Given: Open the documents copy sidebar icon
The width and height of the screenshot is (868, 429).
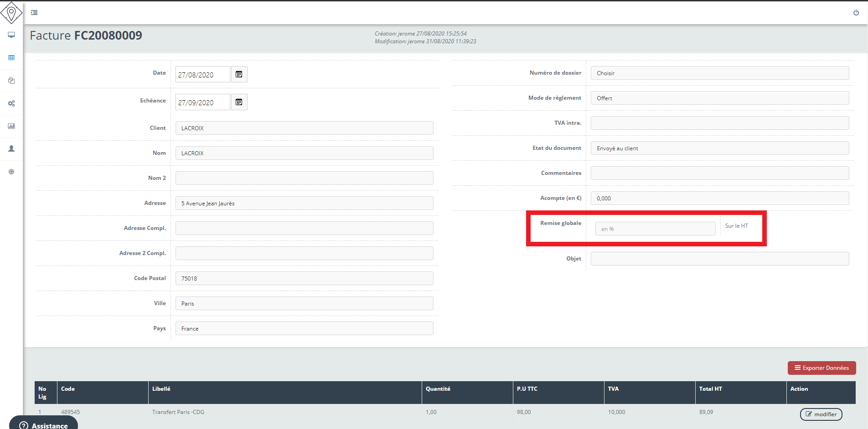Looking at the screenshot, I should coord(11,81).
